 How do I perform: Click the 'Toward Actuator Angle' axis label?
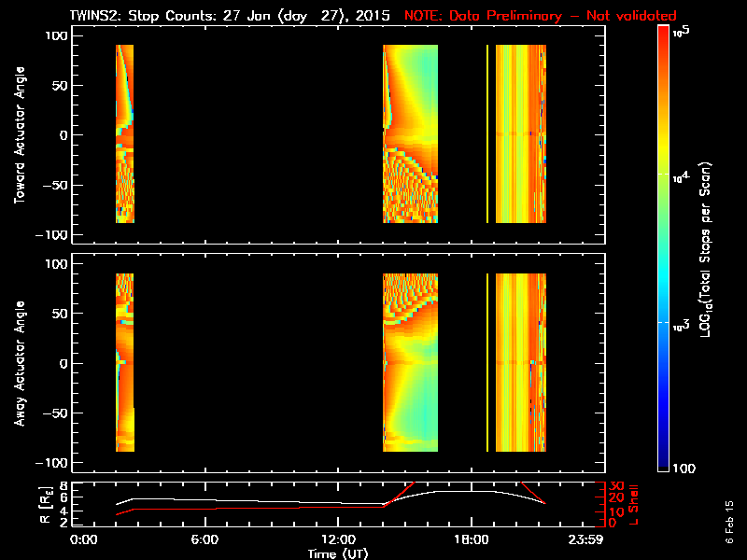click(17, 134)
